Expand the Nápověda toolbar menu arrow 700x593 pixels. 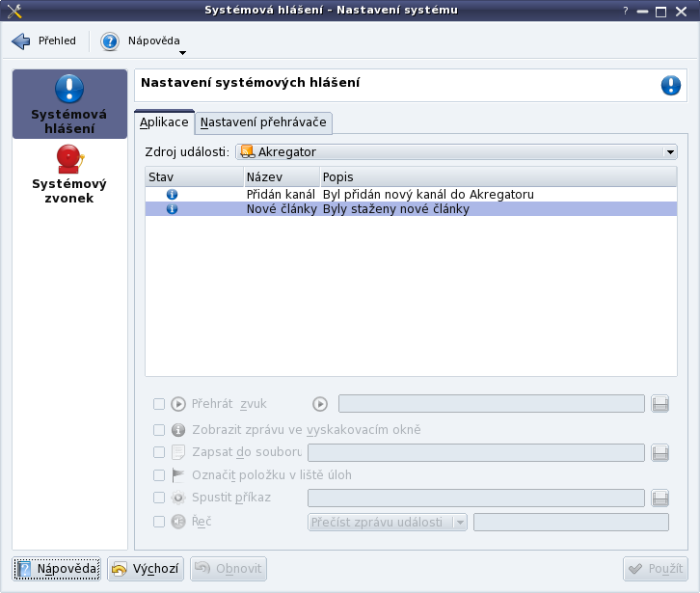click(182, 53)
